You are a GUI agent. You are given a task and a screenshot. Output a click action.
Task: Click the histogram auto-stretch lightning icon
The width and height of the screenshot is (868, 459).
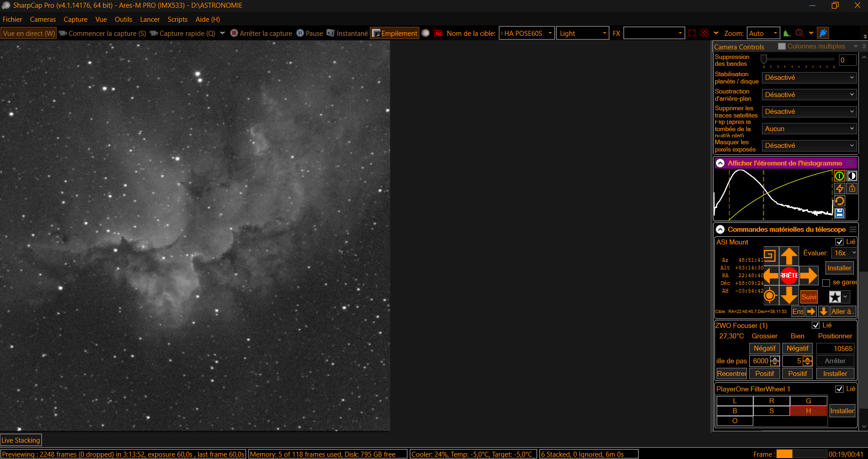point(839,189)
